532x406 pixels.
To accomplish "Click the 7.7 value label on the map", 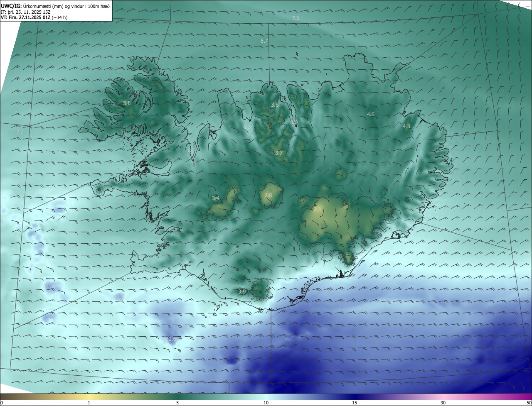I will coord(20,132).
